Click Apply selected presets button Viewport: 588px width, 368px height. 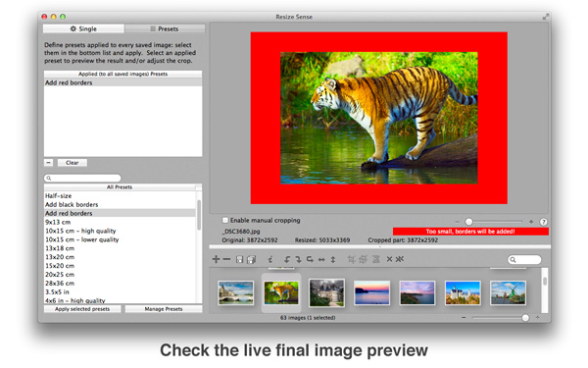(82, 309)
